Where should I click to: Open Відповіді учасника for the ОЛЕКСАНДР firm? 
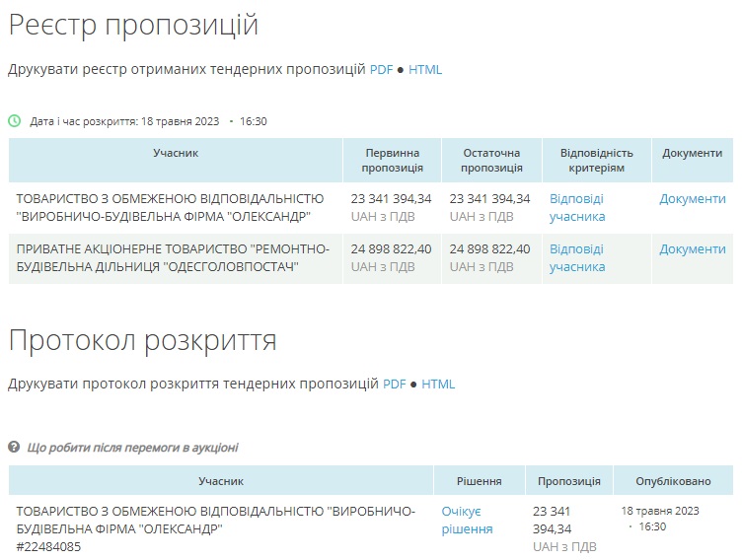577,208
